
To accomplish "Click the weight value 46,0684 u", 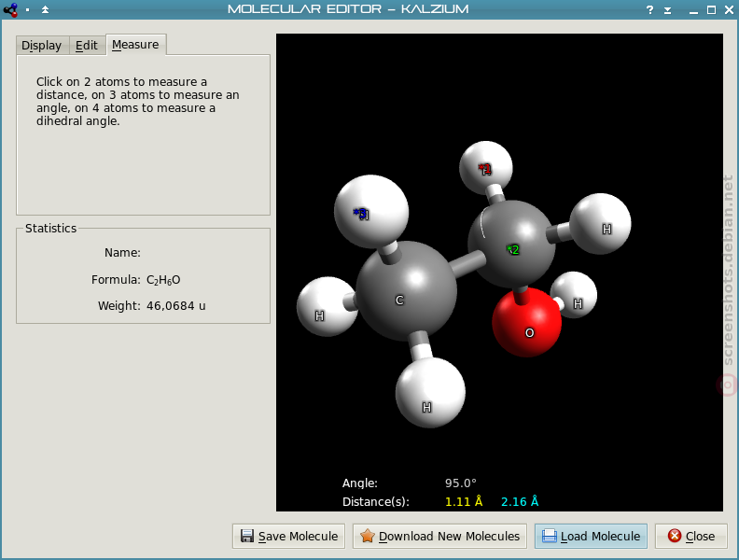I will point(175,306).
